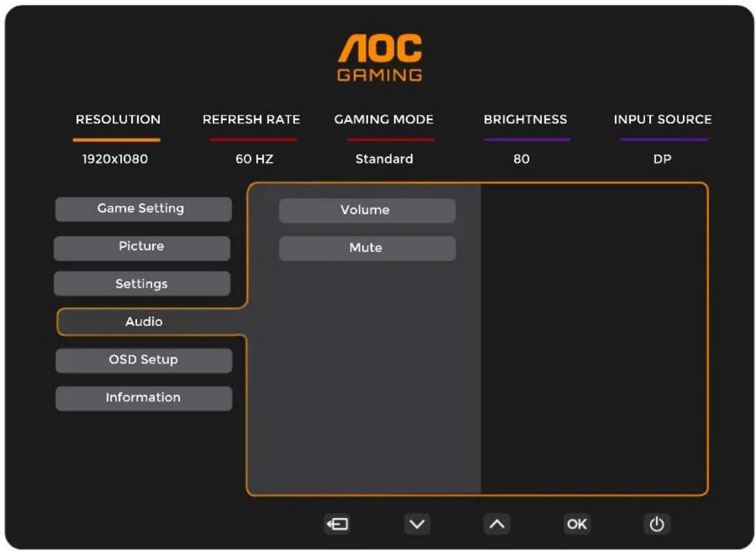The image size is (756, 551).
Task: Select the Volume option
Action: point(367,211)
